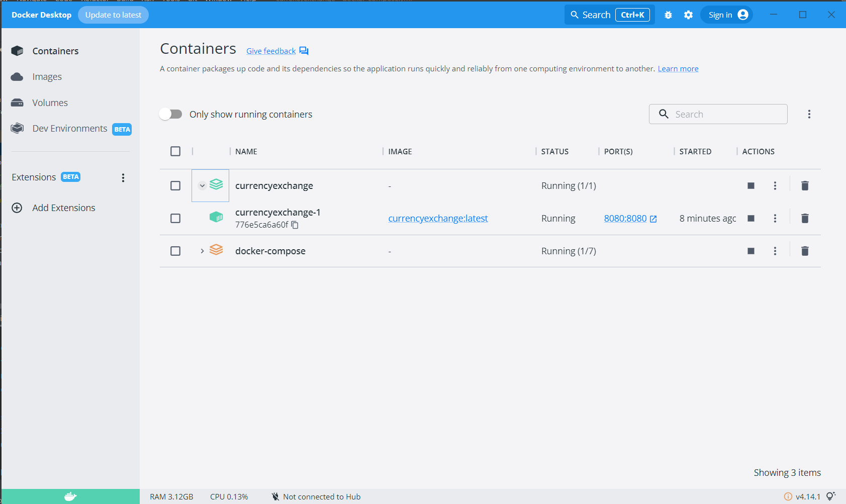
Task: Click the CPU 0.13% status entry
Action: 229,496
